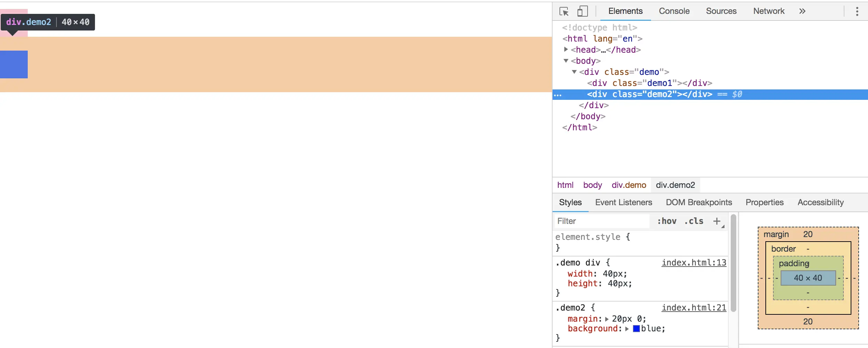Open the DevTools three-dot menu

pyautogui.click(x=857, y=11)
